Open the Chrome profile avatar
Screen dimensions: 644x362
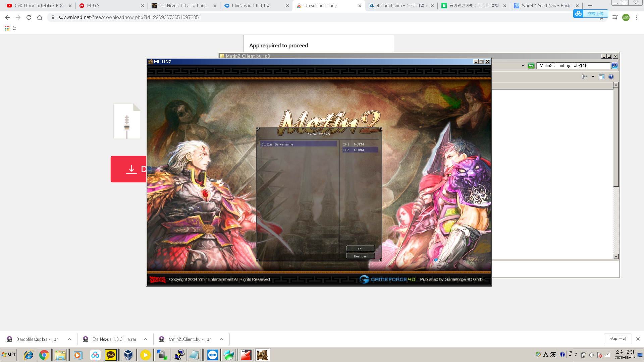tap(626, 17)
